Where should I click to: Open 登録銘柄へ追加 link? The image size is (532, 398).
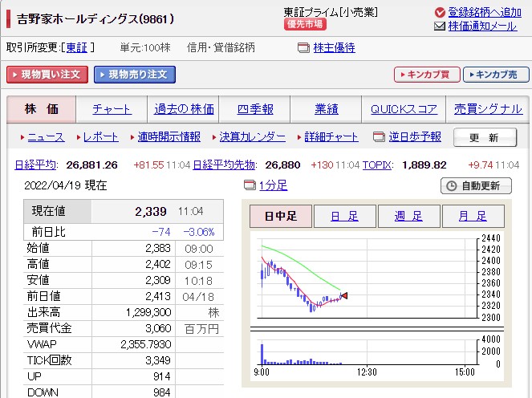click(485, 13)
